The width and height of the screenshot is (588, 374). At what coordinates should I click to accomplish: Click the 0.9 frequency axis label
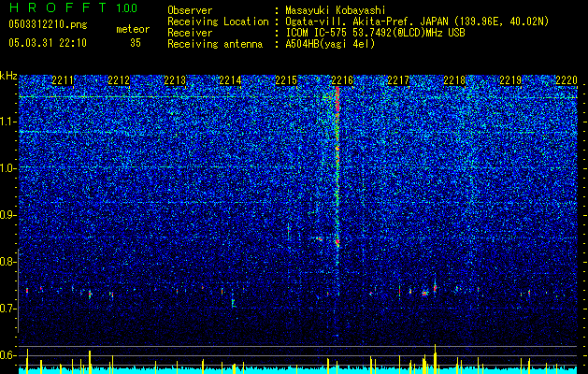(x=7, y=215)
